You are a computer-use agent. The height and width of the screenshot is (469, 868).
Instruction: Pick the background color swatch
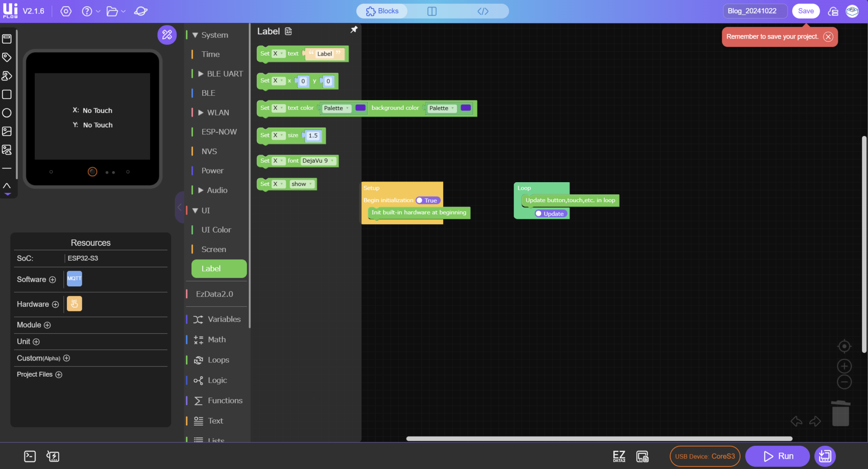click(x=465, y=108)
